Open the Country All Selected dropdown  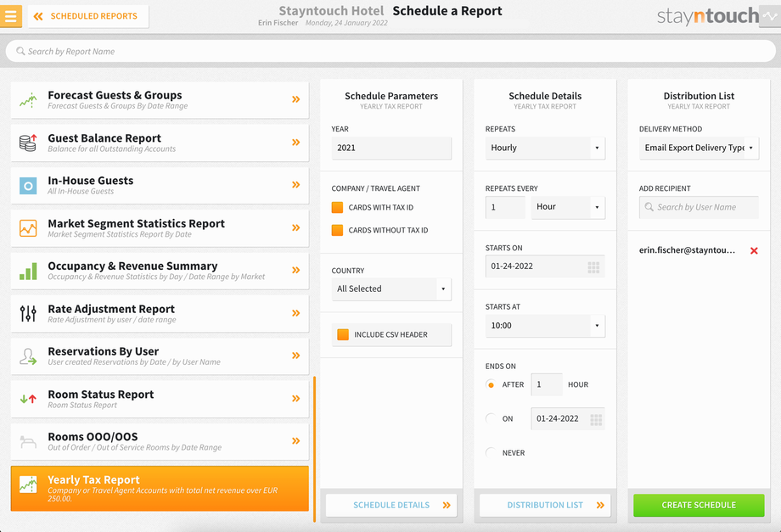391,289
